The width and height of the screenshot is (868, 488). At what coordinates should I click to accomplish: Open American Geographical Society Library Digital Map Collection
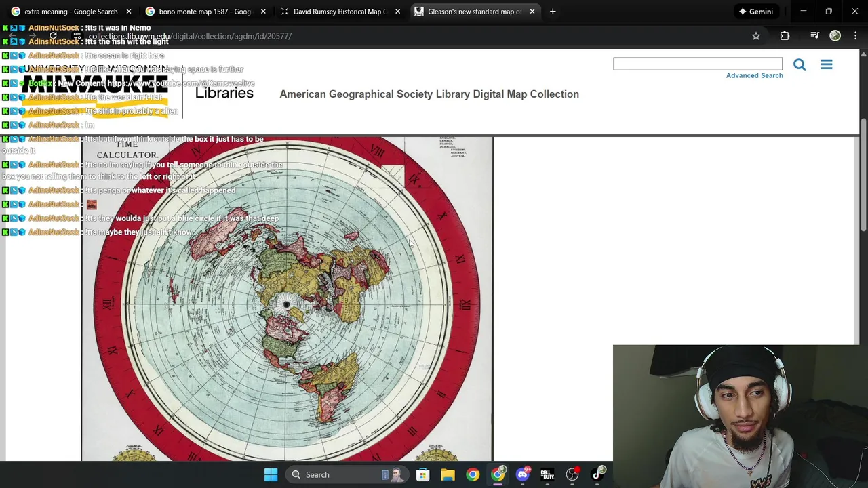(429, 94)
